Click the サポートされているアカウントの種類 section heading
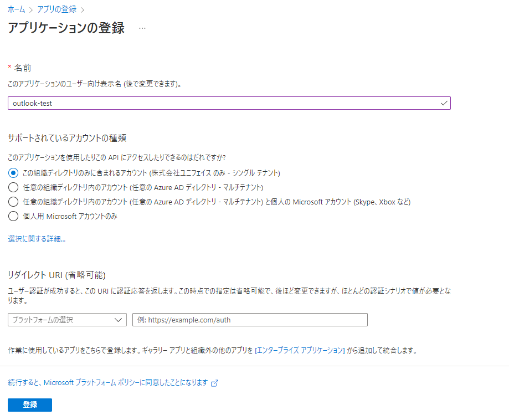Image resolution: width=509 pixels, height=420 pixels. pos(67,138)
